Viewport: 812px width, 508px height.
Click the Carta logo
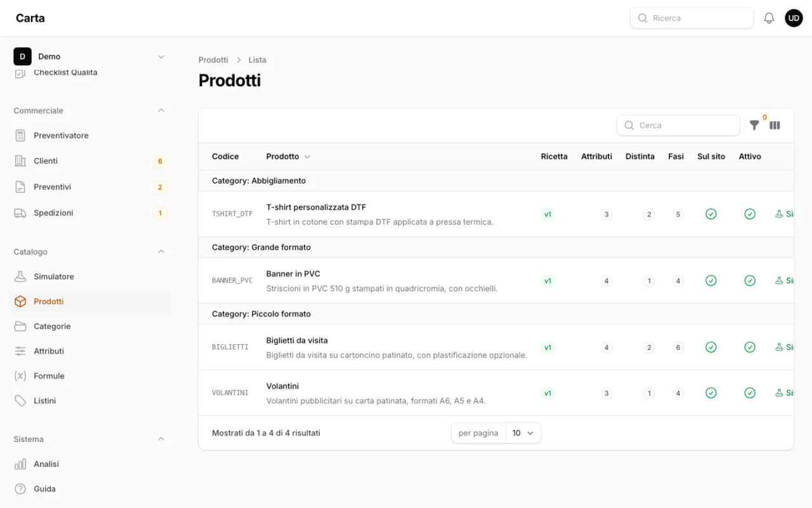click(30, 18)
